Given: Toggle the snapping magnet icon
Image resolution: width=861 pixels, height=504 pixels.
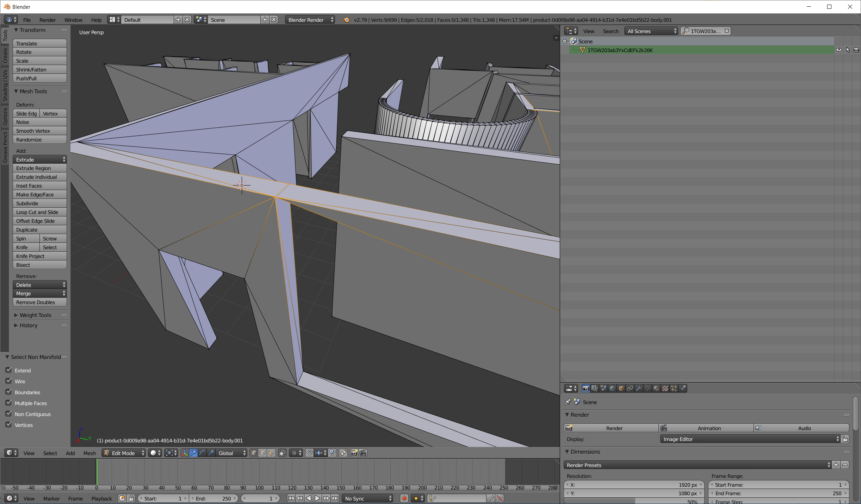Looking at the screenshot, I should point(309,453).
